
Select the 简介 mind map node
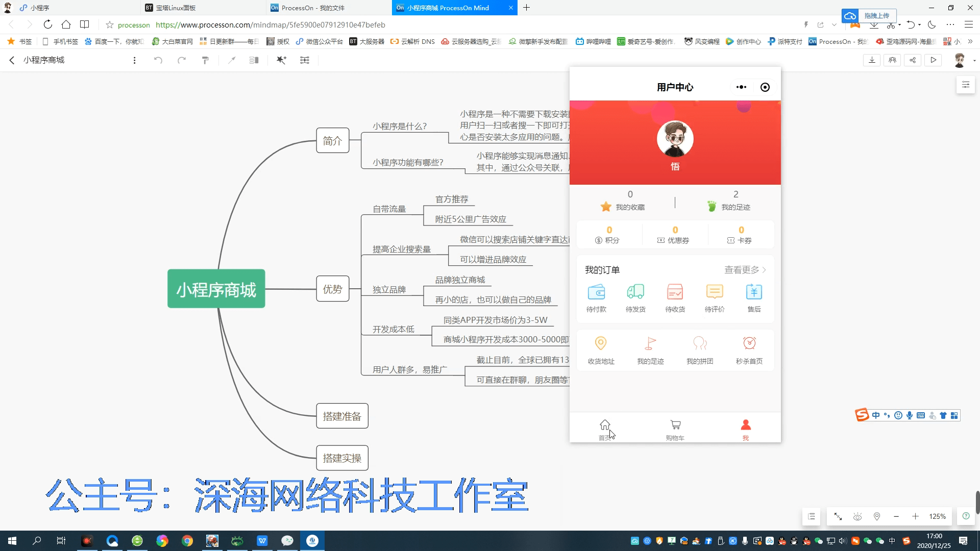click(333, 140)
